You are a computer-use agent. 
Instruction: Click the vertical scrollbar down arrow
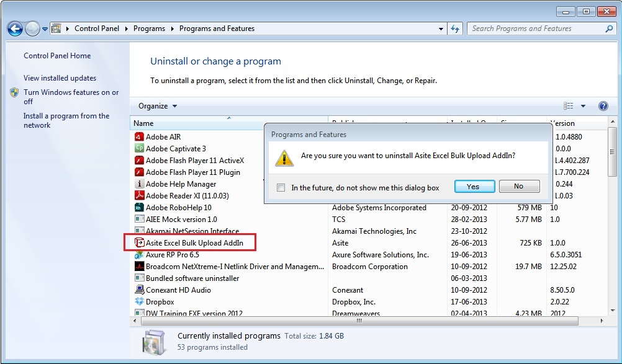[x=612, y=311]
